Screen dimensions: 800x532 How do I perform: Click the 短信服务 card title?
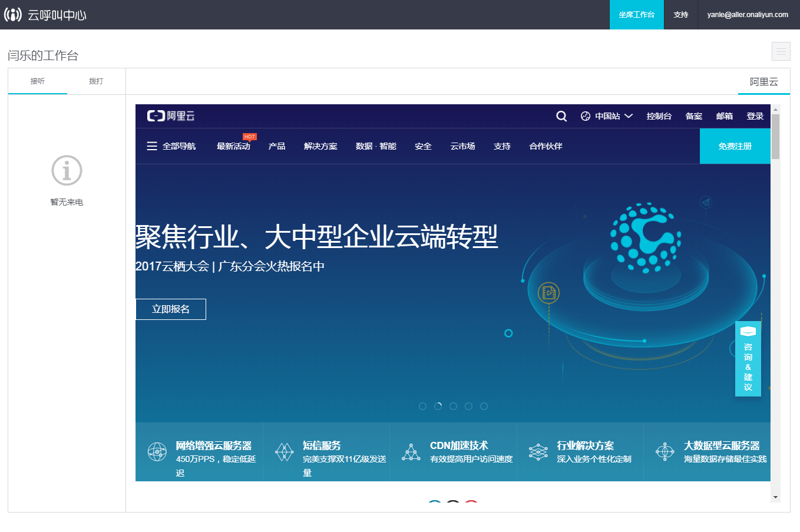click(x=322, y=445)
